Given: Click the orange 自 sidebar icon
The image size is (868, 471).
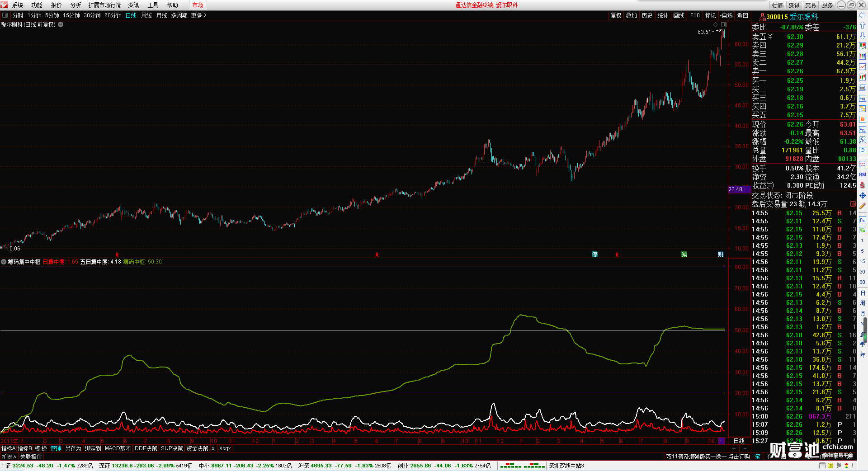Looking at the screenshot, I should tap(863, 119).
